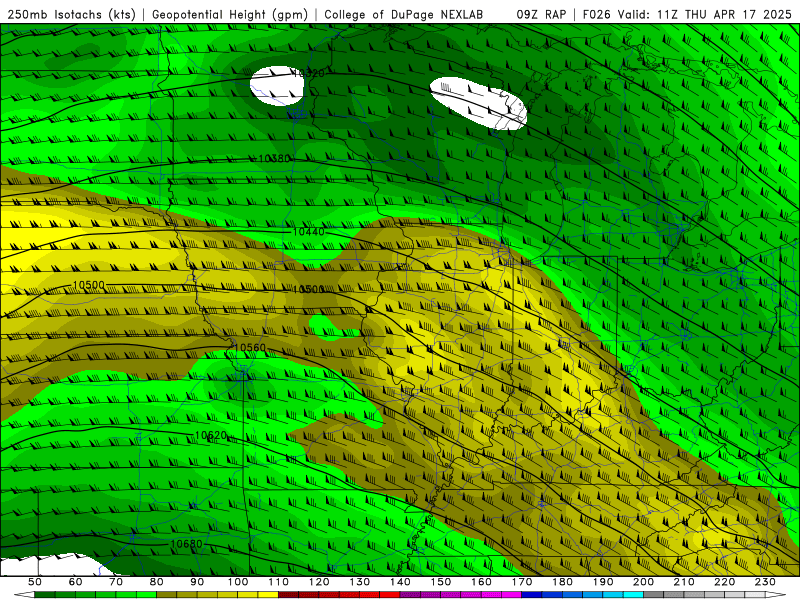
Task: Click the 'F026 Valid: 11Z THU APR 17 2025' text
Action: point(687,14)
